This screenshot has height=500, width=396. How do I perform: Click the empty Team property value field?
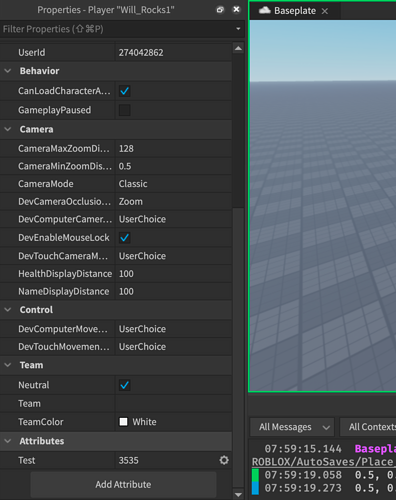pyautogui.click(x=173, y=404)
